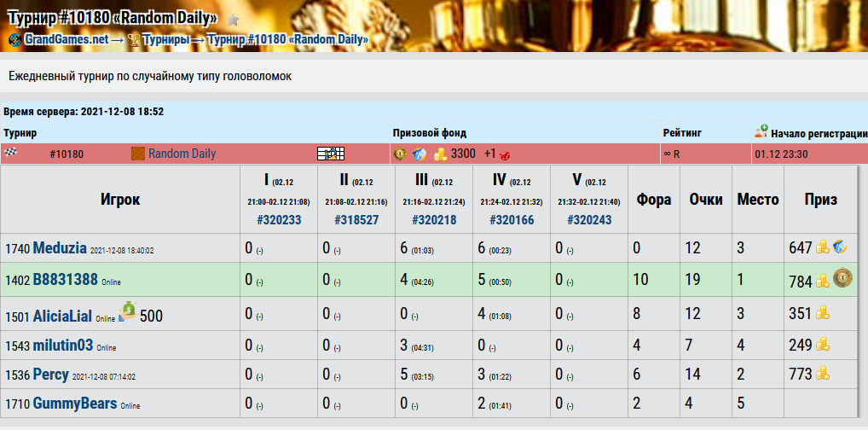Click the money bag icon beside AliciaLial

[127, 310]
